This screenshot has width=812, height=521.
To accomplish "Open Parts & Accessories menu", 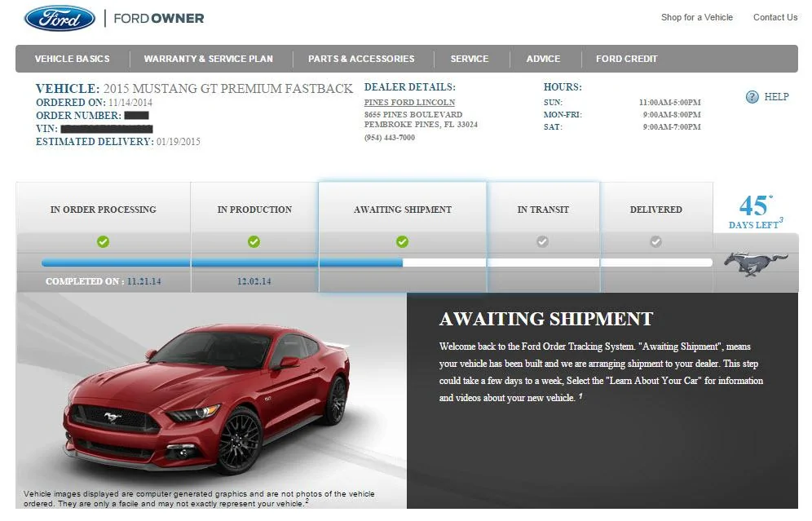I will point(361,59).
